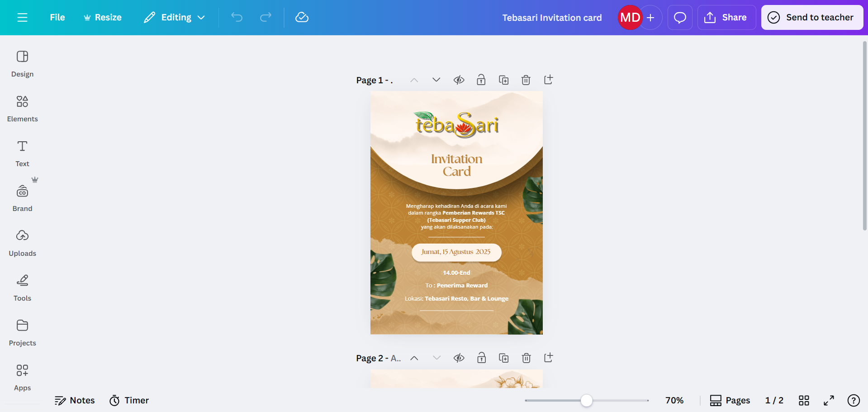The image size is (868, 412).
Task: Open the Uploads panel
Action: (22, 243)
